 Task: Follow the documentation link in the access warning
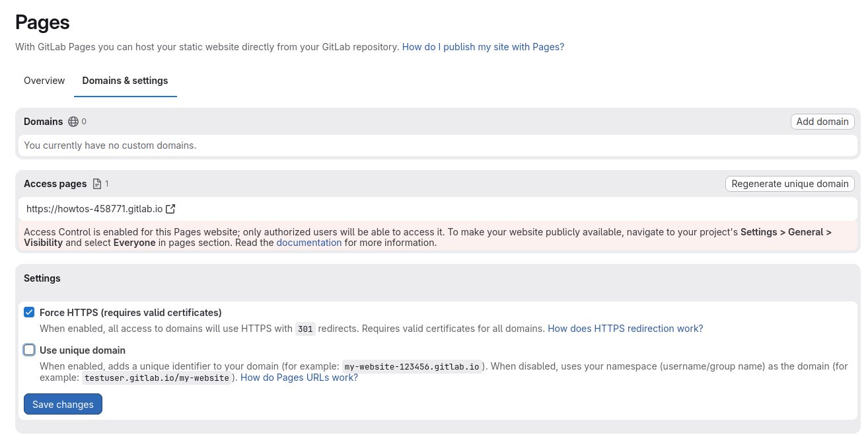click(x=308, y=243)
